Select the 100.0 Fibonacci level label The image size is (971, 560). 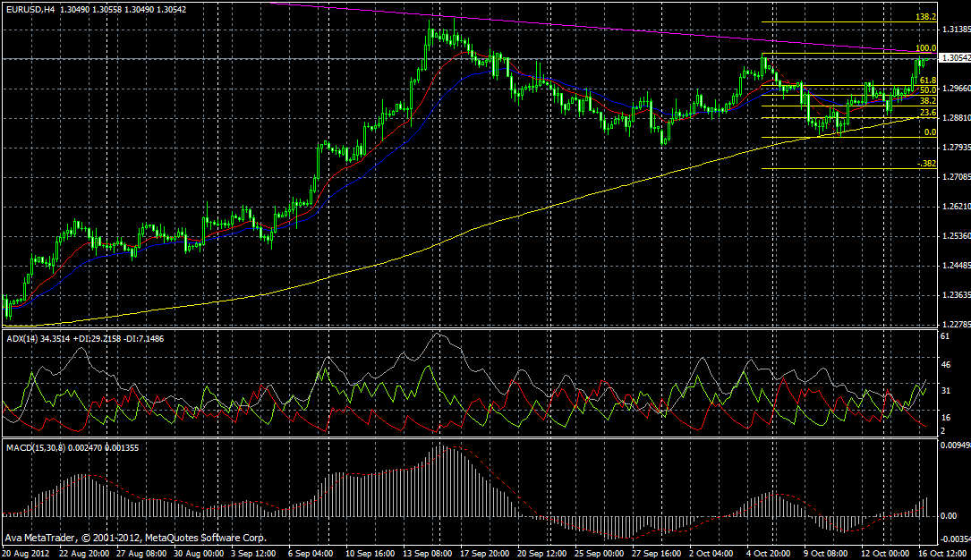(x=926, y=48)
